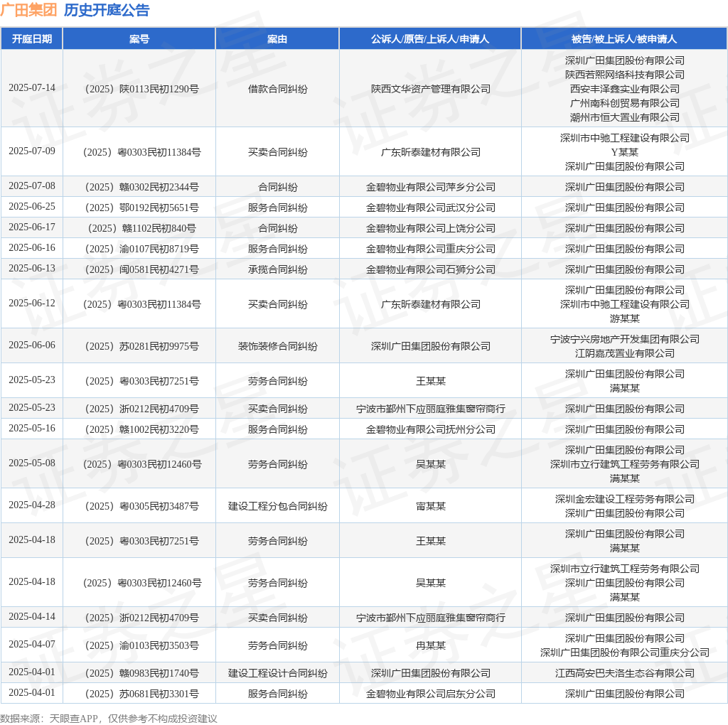This screenshot has height=725, width=728.
Task: Click plaintiff 金碧物业有限公司启东分公司
Action: tap(430, 694)
